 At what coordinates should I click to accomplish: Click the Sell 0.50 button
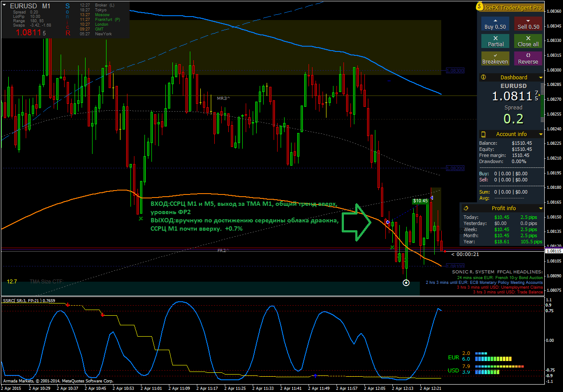pos(528,24)
